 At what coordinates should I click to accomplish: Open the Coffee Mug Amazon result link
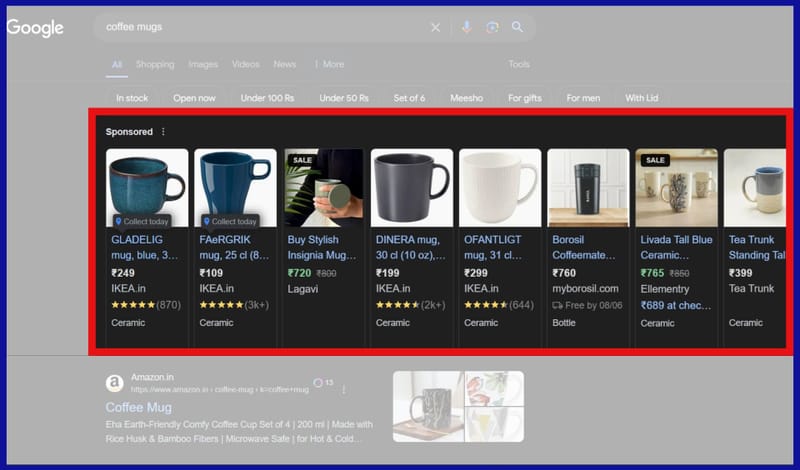[138, 407]
